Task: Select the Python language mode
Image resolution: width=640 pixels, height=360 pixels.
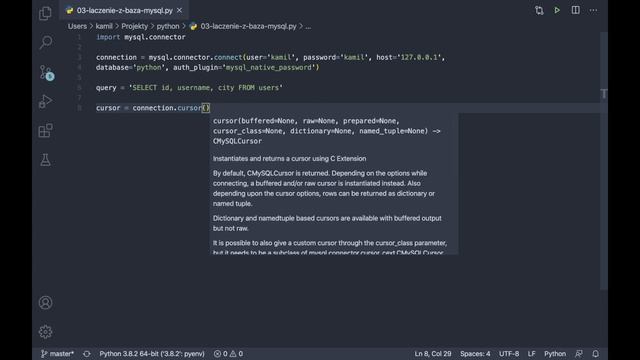Action: coord(555,353)
